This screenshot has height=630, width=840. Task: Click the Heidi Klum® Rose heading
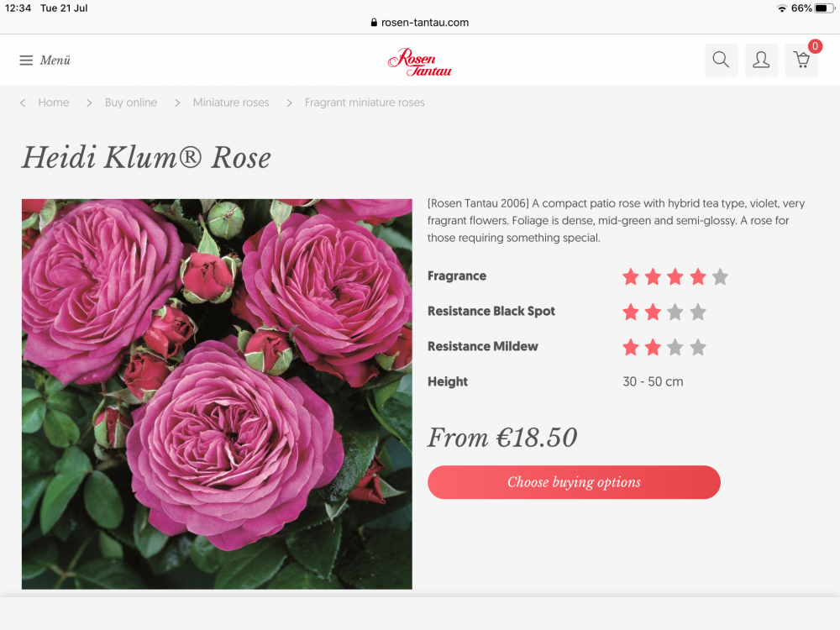(146, 158)
